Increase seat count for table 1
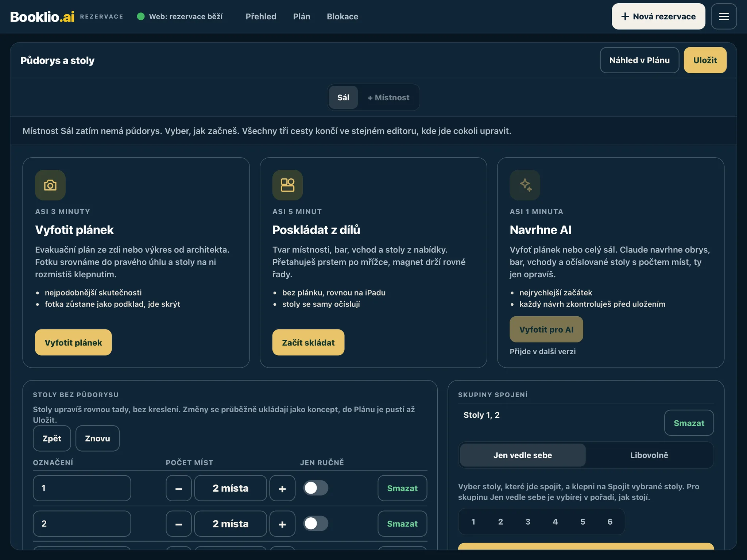The image size is (747, 560). 282,488
